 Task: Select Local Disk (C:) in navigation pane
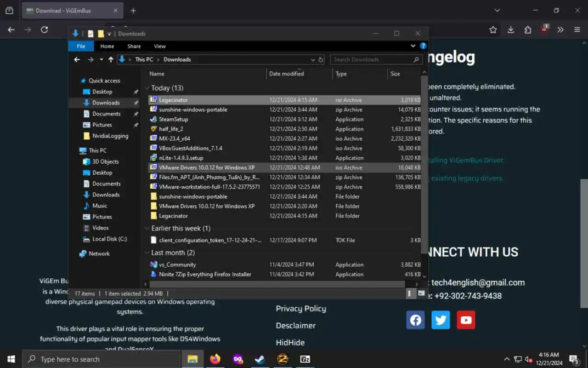(x=109, y=239)
